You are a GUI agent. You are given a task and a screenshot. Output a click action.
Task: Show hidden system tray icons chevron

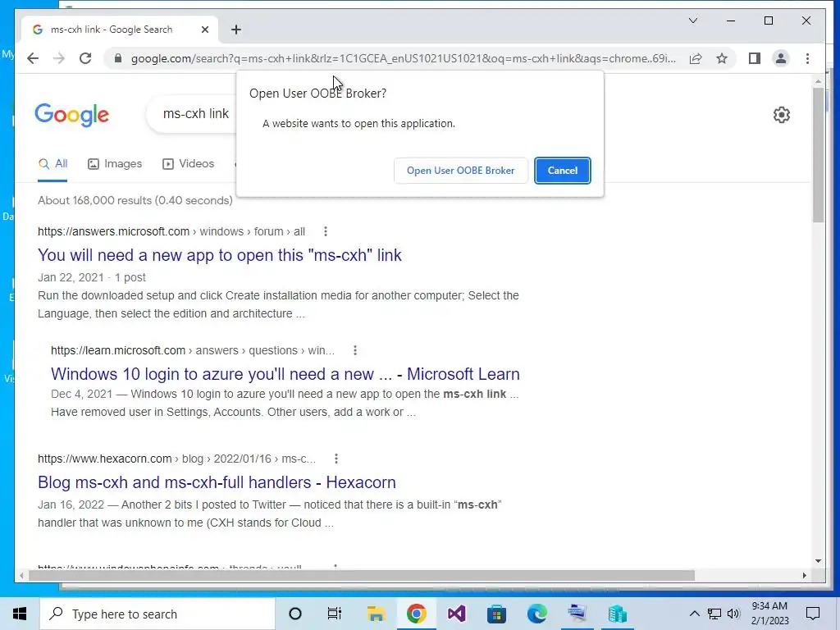[694, 614]
